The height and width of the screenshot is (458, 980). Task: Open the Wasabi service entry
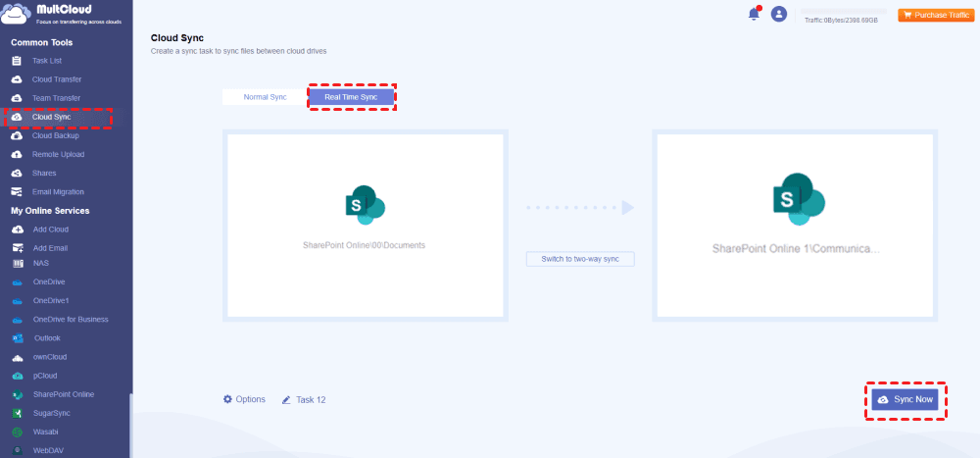point(46,433)
